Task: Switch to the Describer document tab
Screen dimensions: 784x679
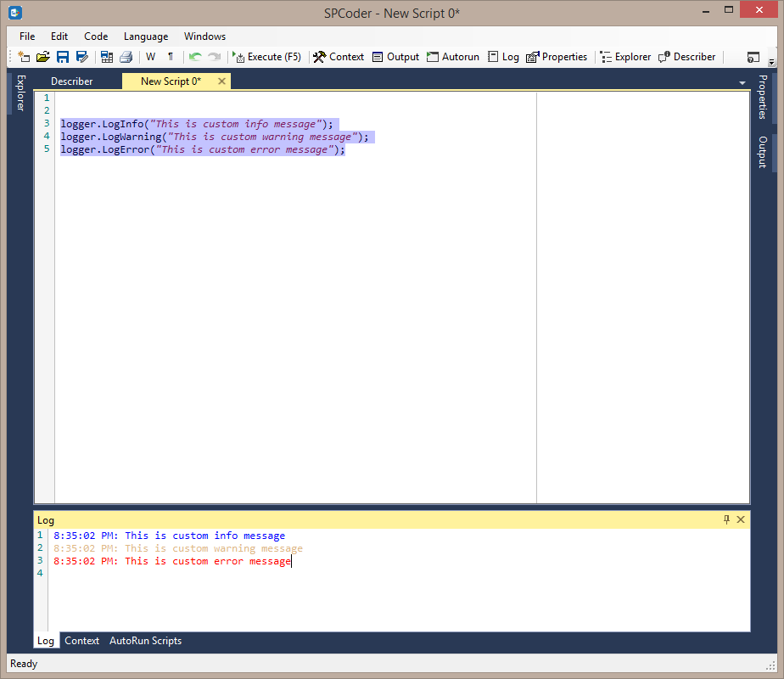Action: click(71, 81)
